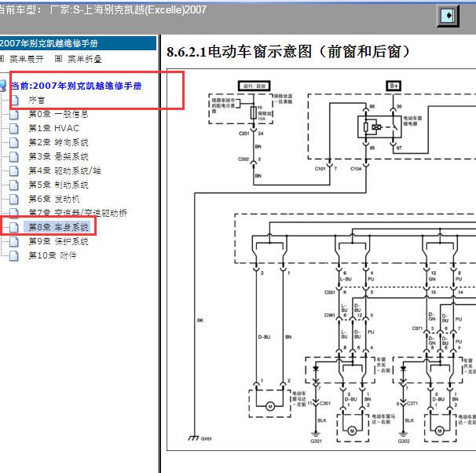The width and height of the screenshot is (476, 473).
Task: Open 第1章 HVAC chapter
Action: pyautogui.click(x=53, y=128)
